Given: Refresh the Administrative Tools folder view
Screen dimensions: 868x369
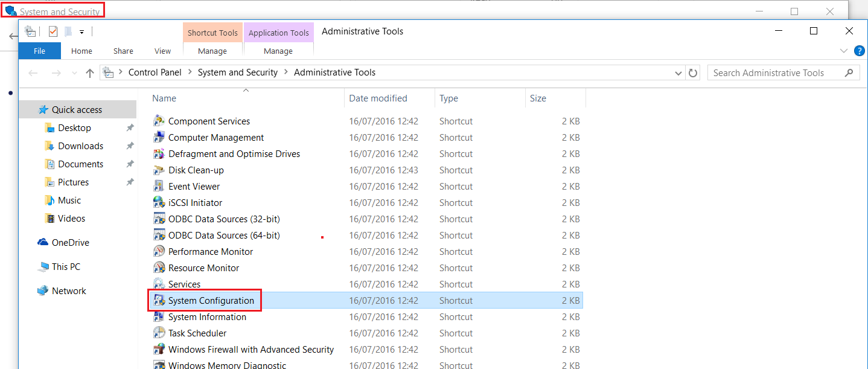Looking at the screenshot, I should click(x=693, y=73).
